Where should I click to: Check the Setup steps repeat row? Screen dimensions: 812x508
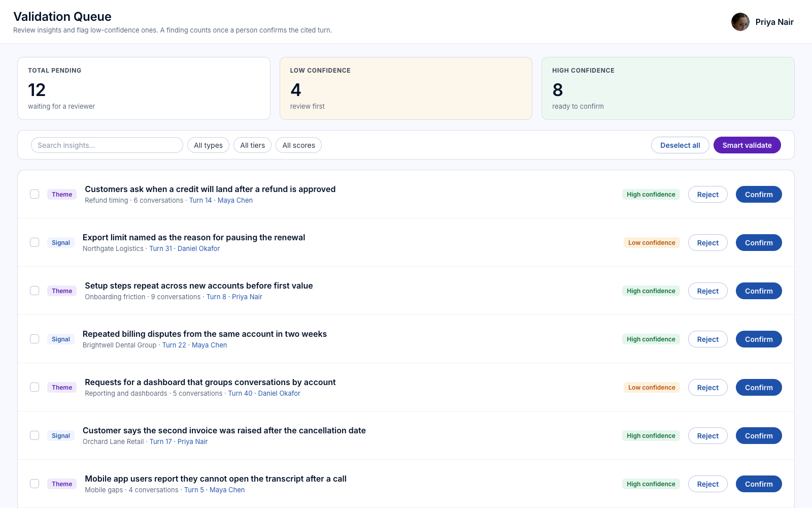pos(35,291)
